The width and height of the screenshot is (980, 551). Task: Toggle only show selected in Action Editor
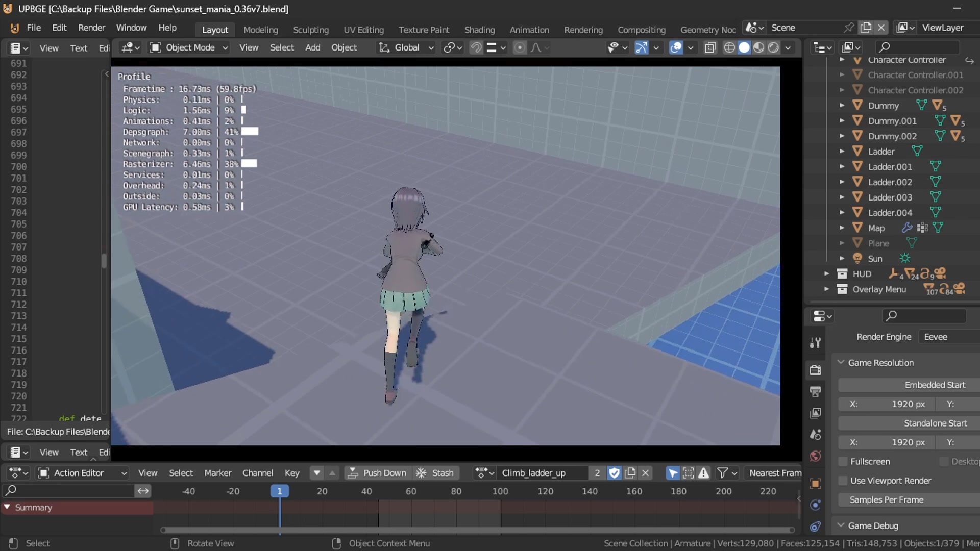click(673, 473)
